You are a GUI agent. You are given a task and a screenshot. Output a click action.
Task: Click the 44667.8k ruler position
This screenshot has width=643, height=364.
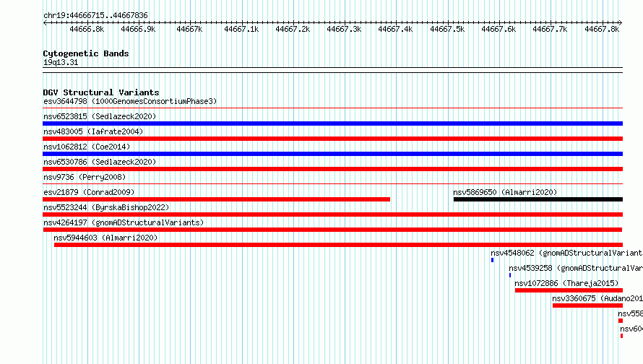tap(602, 29)
